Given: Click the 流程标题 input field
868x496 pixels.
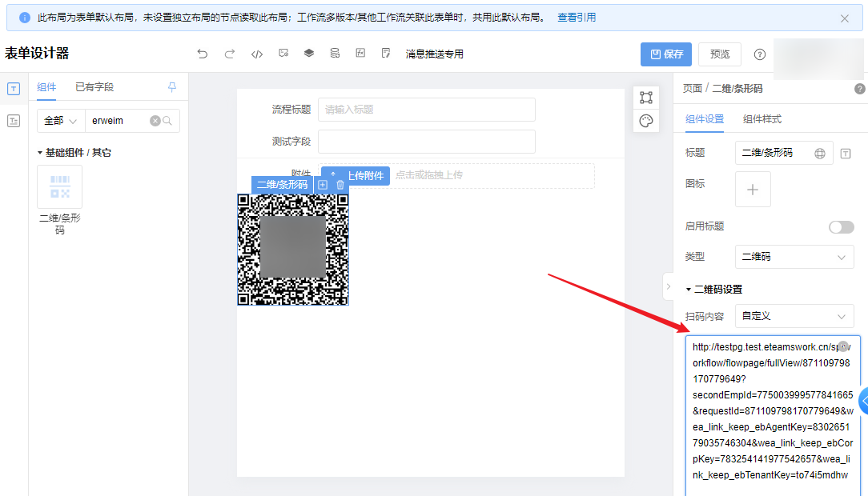Looking at the screenshot, I should tap(426, 110).
